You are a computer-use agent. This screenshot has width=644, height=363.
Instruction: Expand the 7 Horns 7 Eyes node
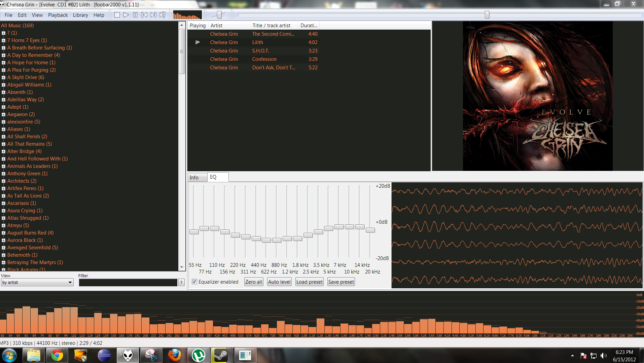click(x=3, y=40)
